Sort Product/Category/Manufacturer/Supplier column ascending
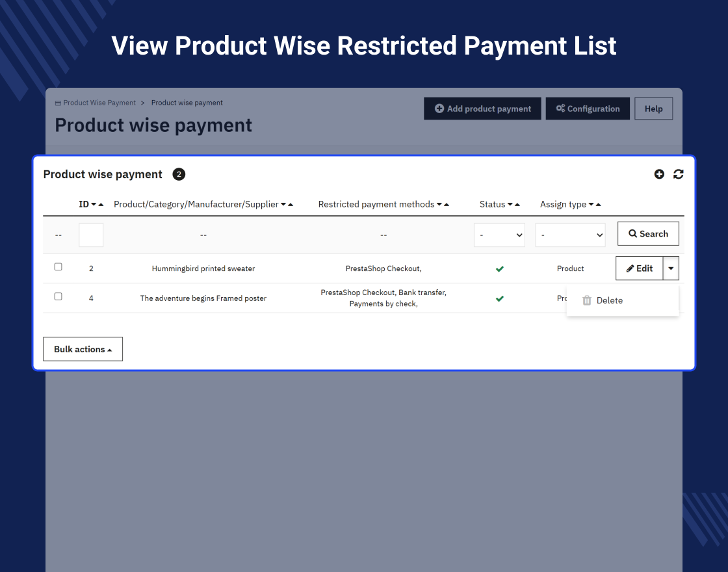This screenshot has height=572, width=728. 291,204
